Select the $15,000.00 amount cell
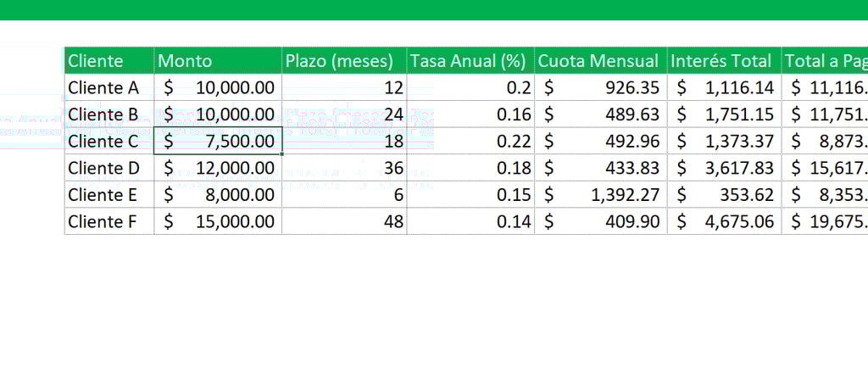This screenshot has height=368, width=868. click(x=218, y=221)
